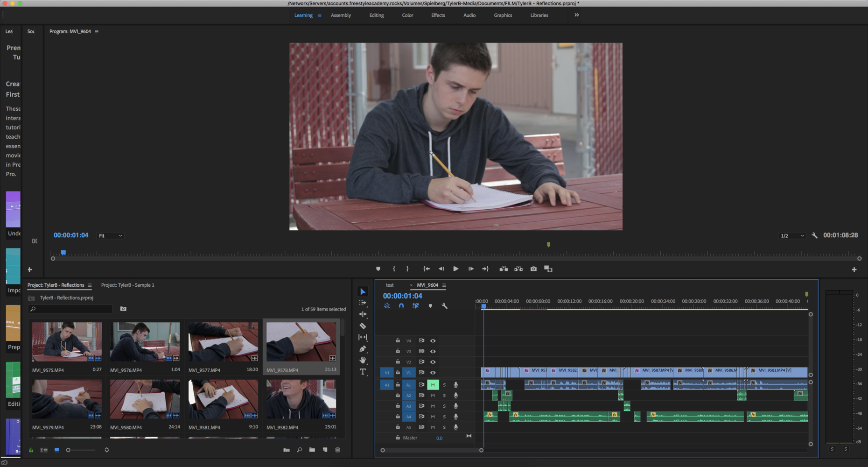Image resolution: width=868 pixels, height=467 pixels.
Task: Select the MVI_9582.MP4 thumbnail
Action: click(x=301, y=399)
